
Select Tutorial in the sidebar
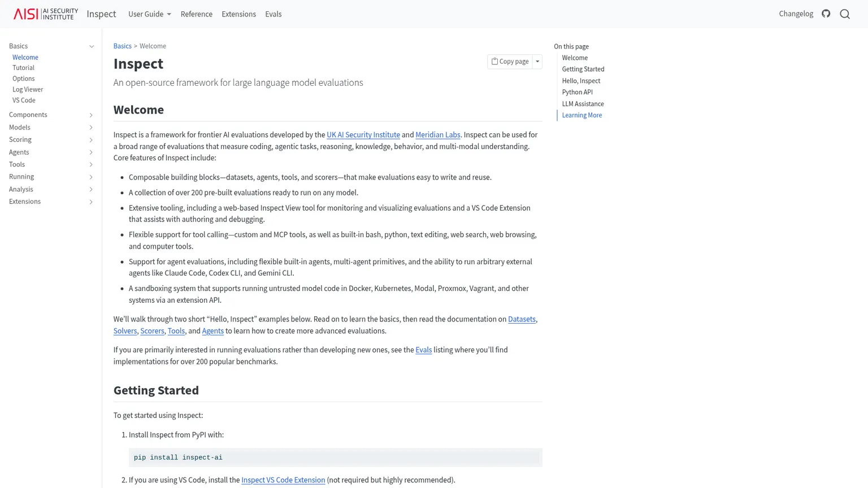coord(23,68)
